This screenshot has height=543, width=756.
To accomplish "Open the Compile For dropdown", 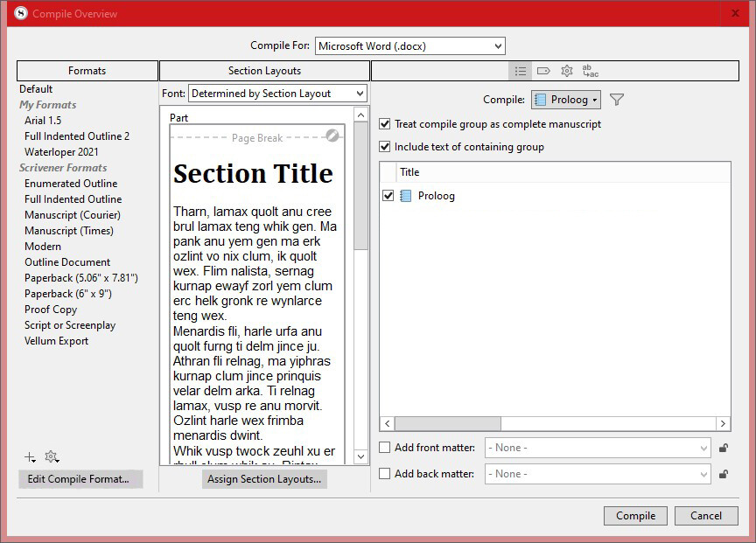I will [409, 46].
